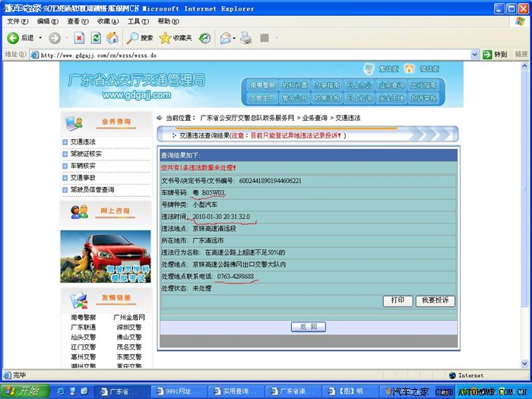The height and width of the screenshot is (399, 532).
Task: Open the Search (搜索) toolbar button
Action: coord(140,38)
